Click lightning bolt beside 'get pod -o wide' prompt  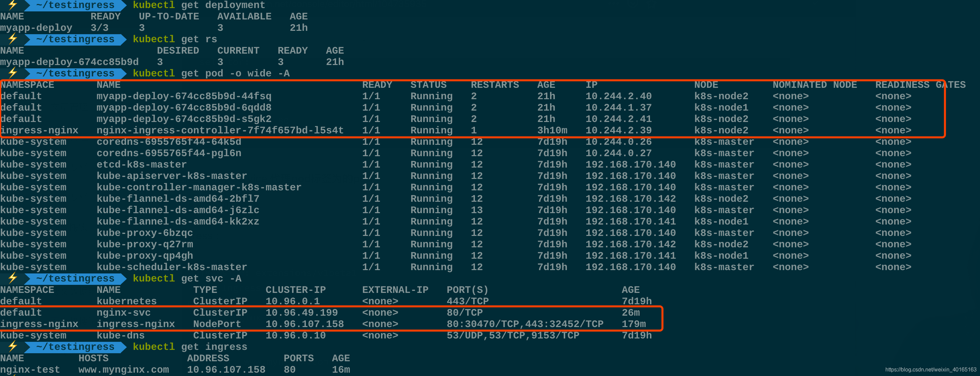coord(12,73)
